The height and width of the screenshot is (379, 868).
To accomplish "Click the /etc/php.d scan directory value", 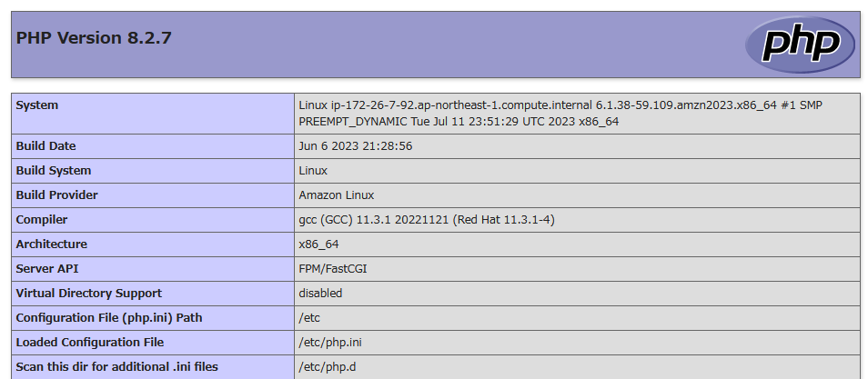I will (328, 367).
